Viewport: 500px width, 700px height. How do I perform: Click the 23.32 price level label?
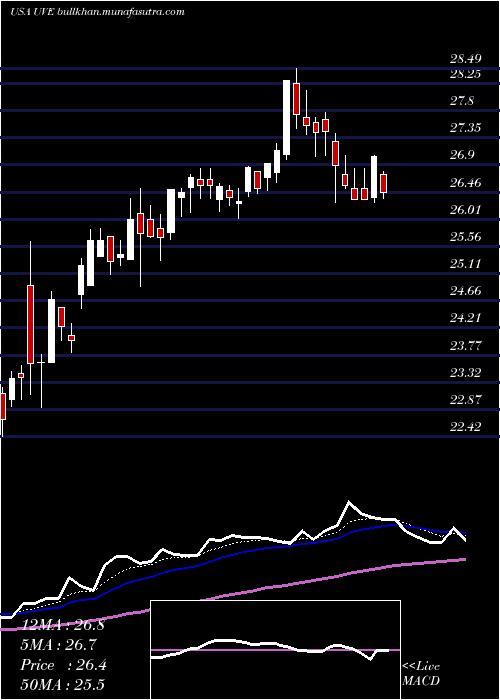pos(465,372)
